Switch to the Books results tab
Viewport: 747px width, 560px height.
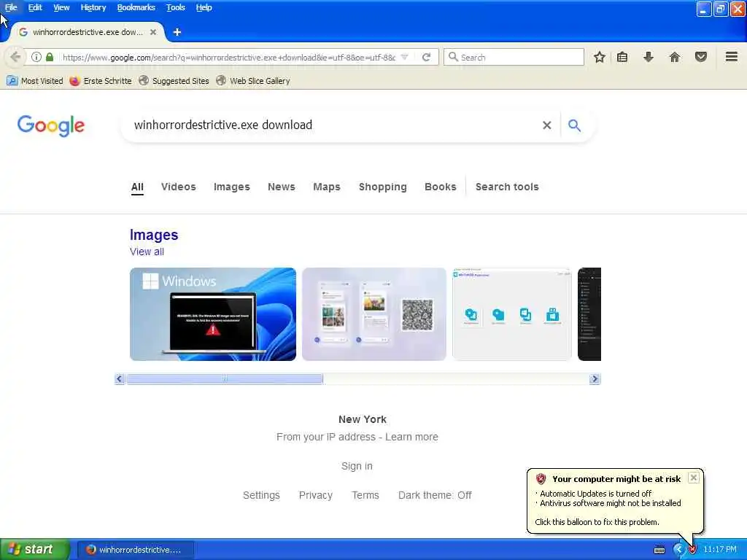coord(441,187)
